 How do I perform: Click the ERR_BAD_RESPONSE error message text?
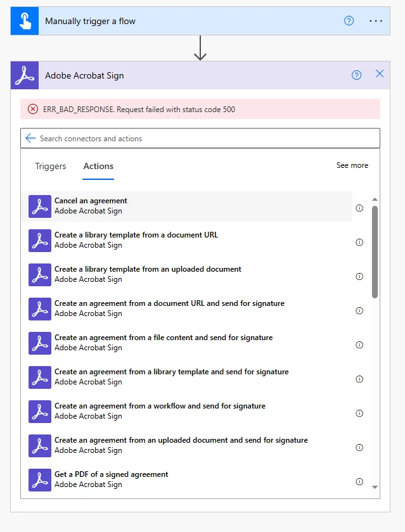pyautogui.click(x=139, y=109)
